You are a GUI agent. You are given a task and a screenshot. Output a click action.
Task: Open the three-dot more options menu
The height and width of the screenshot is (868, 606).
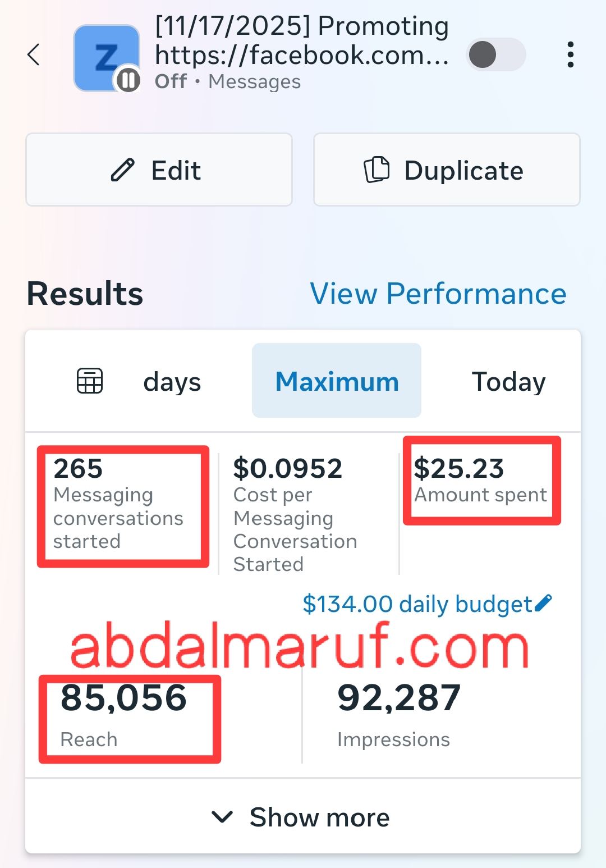pos(570,55)
